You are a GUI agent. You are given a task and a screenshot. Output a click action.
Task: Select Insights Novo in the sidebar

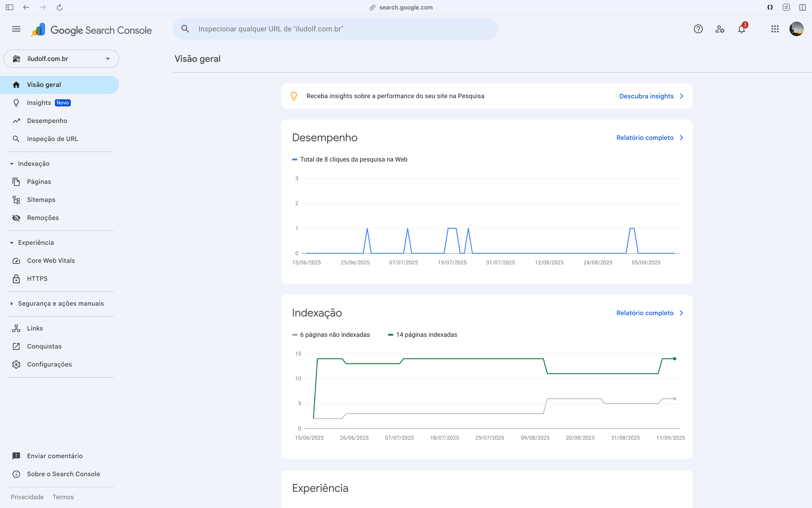39,103
